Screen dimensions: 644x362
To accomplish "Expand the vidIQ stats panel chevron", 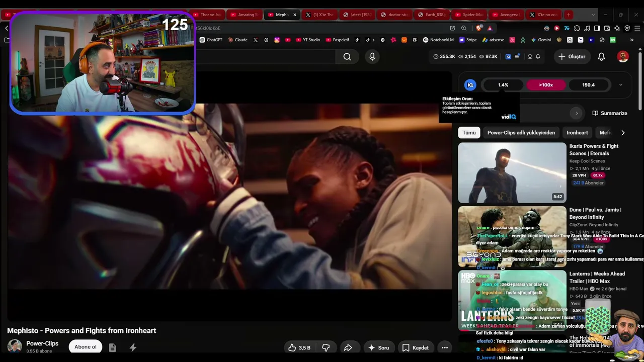I will pyautogui.click(x=620, y=85).
